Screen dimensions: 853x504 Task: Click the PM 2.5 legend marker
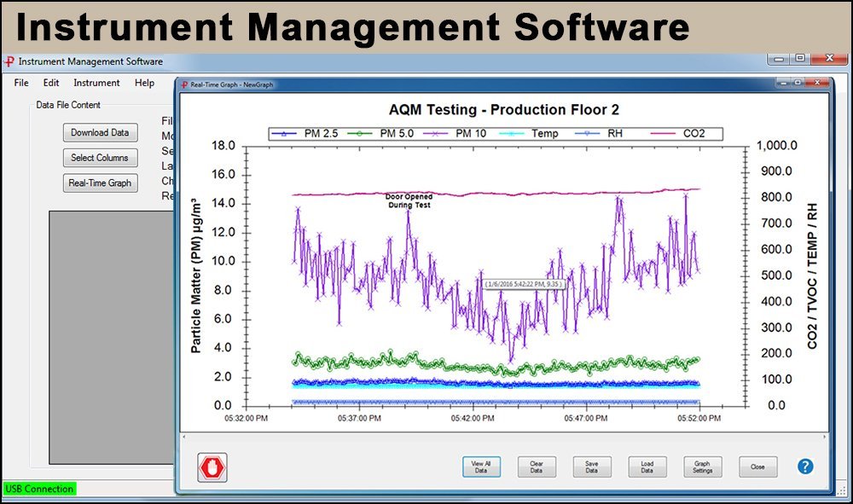click(285, 134)
